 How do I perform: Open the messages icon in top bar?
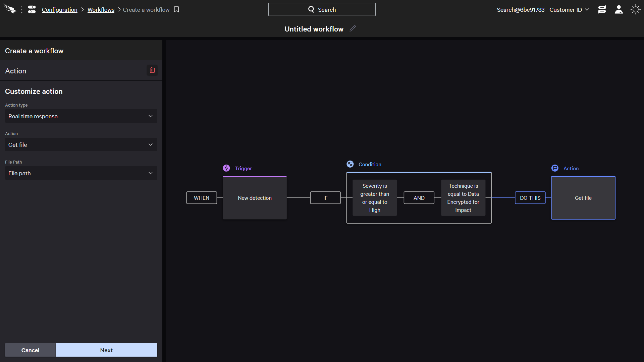(602, 9)
